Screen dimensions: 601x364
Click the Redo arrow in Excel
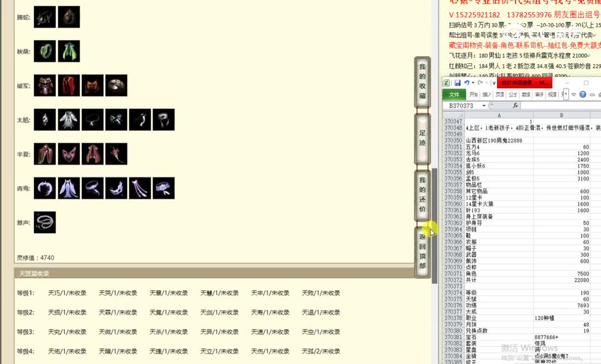(480, 83)
